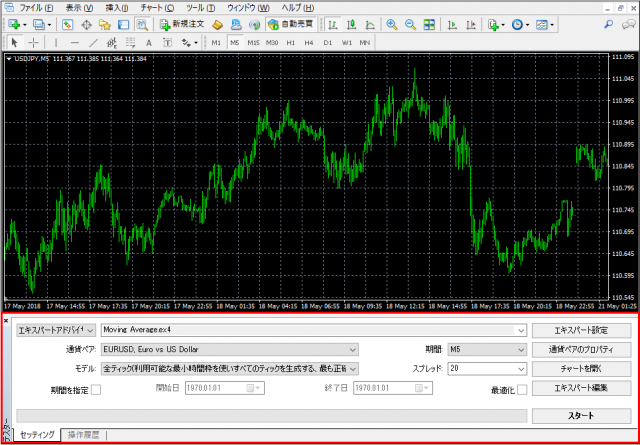Switch to bar chart display
This screenshot has height=445, width=640.
click(333, 24)
